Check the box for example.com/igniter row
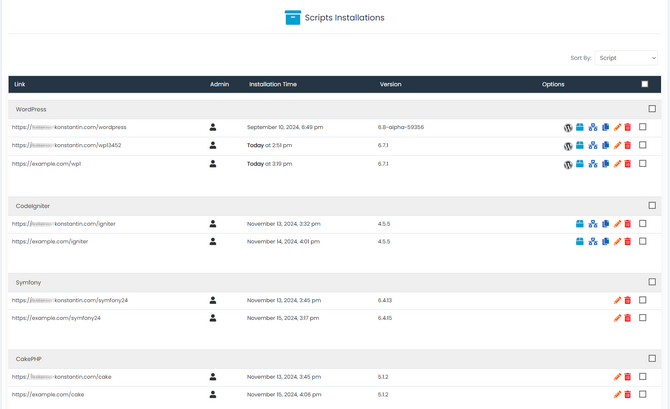This screenshot has height=409, width=670. point(643,241)
